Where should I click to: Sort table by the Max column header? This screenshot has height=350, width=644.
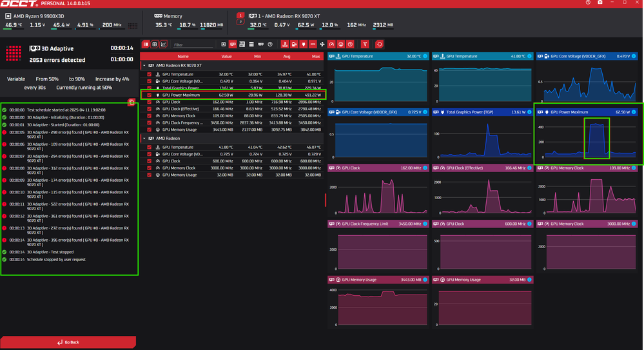coord(315,56)
